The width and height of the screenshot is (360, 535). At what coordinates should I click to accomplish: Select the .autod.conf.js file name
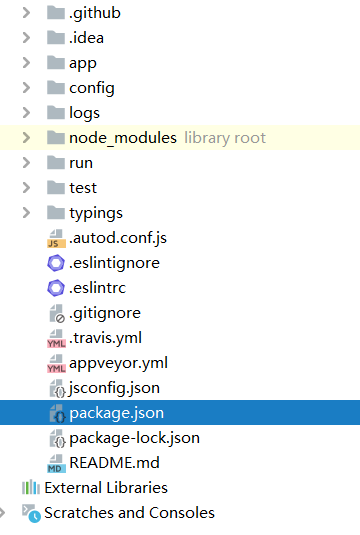118,238
